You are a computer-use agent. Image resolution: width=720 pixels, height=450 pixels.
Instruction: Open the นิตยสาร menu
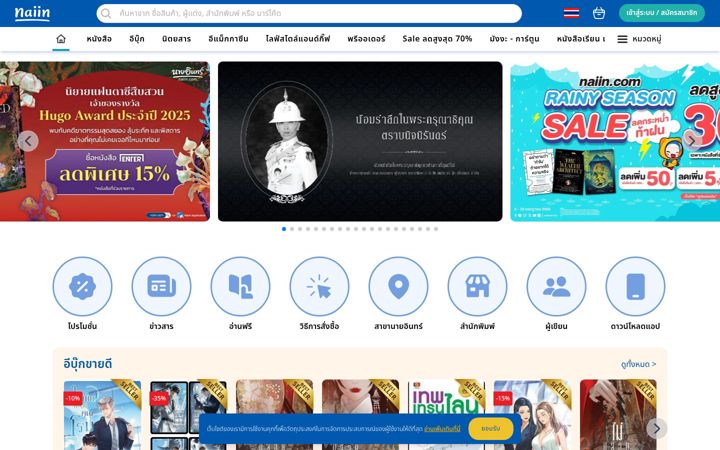tap(176, 39)
